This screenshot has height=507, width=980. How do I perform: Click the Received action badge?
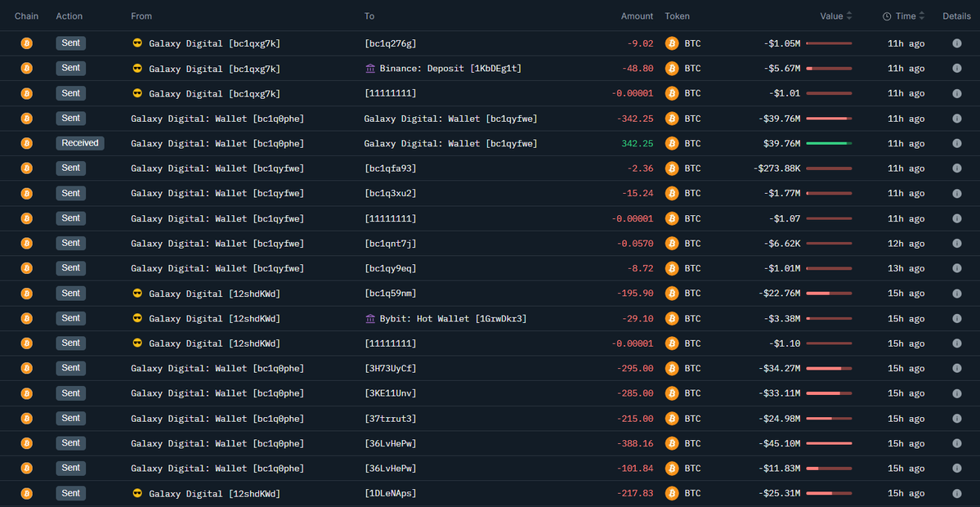pyautogui.click(x=80, y=143)
